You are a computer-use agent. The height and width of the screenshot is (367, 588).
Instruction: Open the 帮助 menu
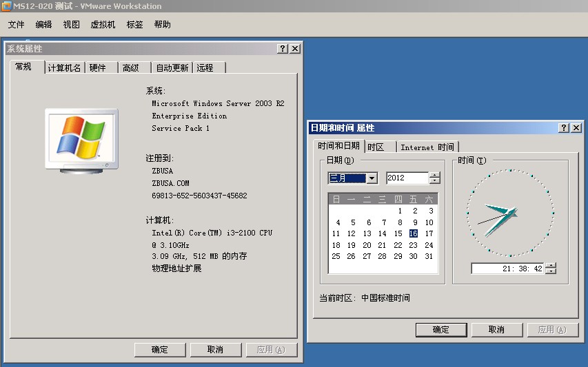coord(163,25)
